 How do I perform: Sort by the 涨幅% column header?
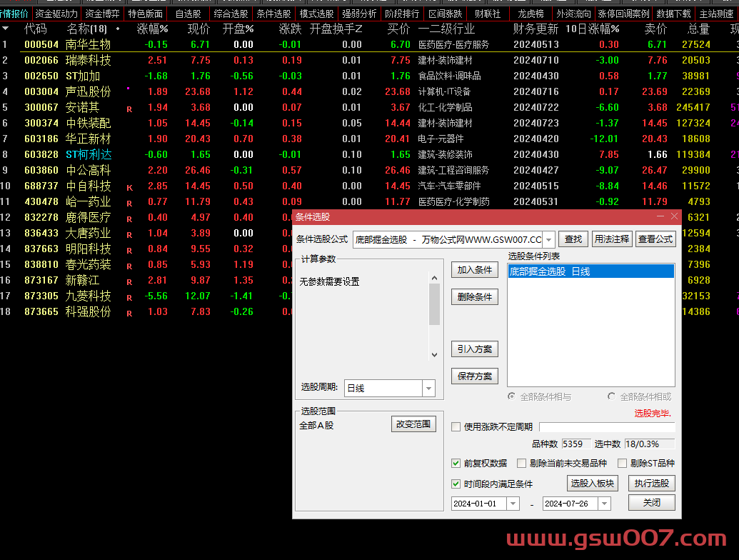coord(152,29)
